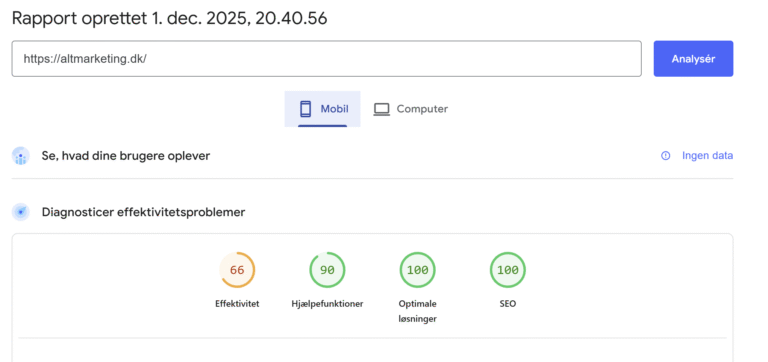Image resolution: width=768 pixels, height=362 pixels.
Task: Click the Optimale løsninger label
Action: (x=417, y=311)
